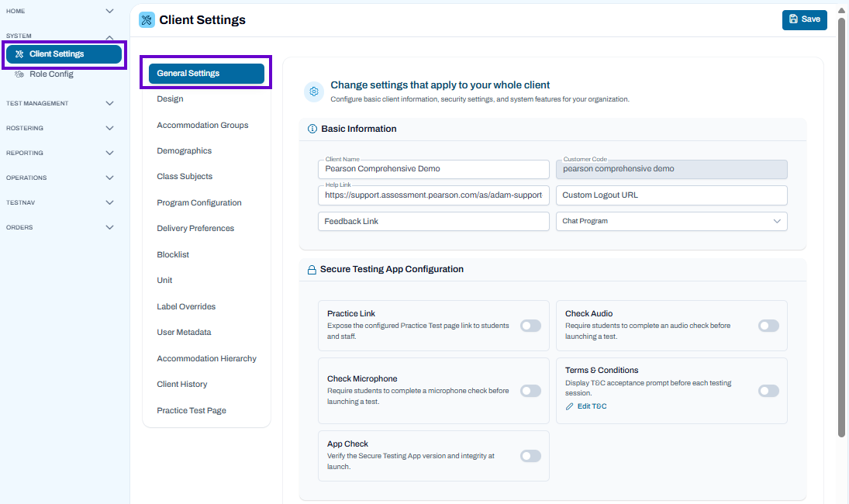Click the Custom Logout URL field
Image resolution: width=849 pixels, height=504 pixels.
coord(671,195)
